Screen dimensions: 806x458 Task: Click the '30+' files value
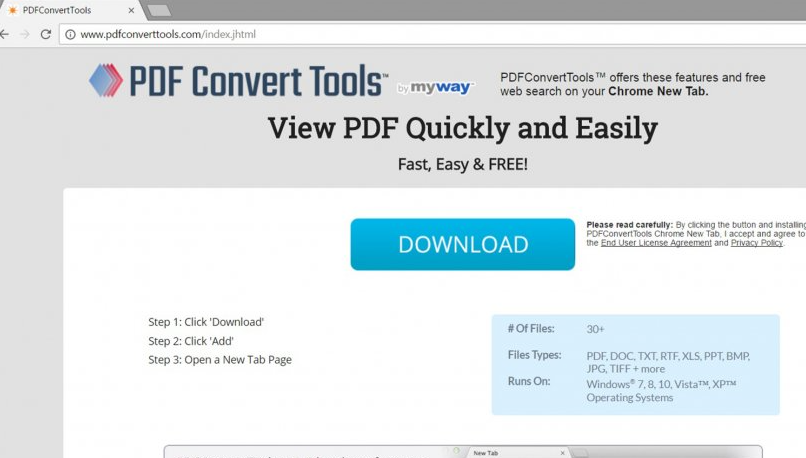(x=595, y=329)
